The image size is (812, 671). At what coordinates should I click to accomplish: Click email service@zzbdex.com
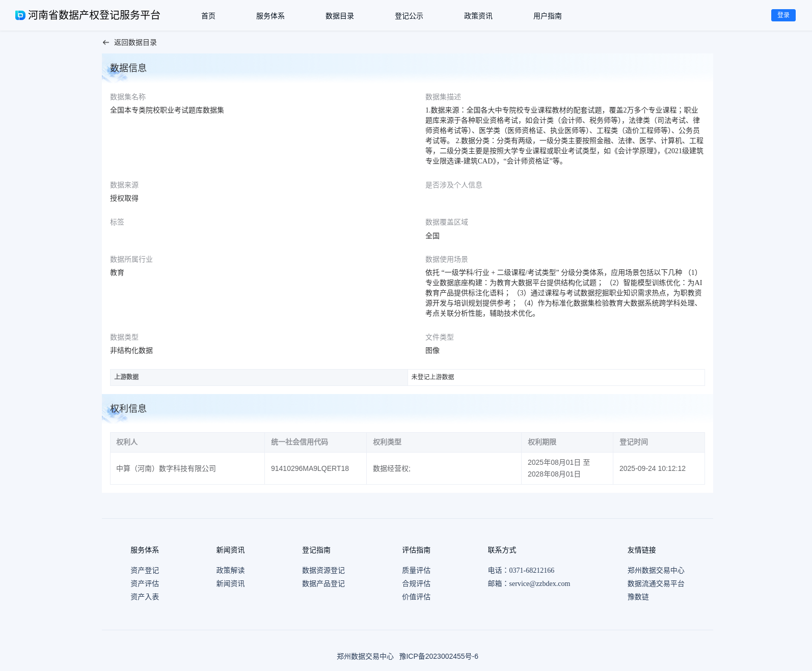click(539, 583)
